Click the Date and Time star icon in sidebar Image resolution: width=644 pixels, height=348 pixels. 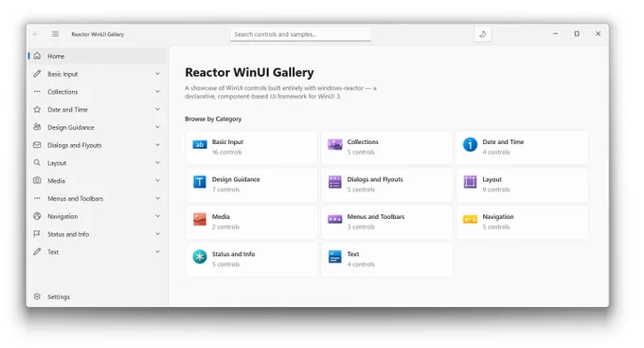[37, 109]
